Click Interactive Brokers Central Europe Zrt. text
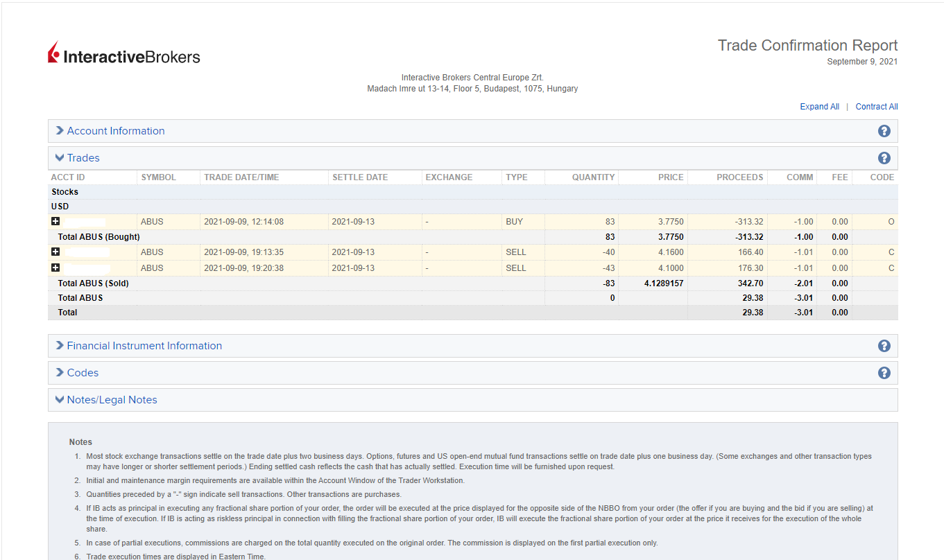Viewport: 944px width, 560px height. (x=472, y=78)
